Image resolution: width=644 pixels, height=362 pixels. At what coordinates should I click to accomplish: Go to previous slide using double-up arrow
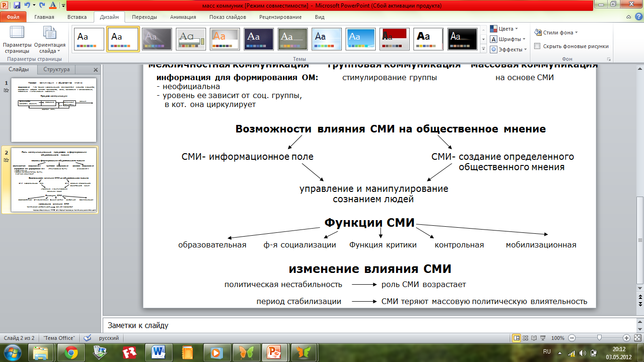pos(640,297)
